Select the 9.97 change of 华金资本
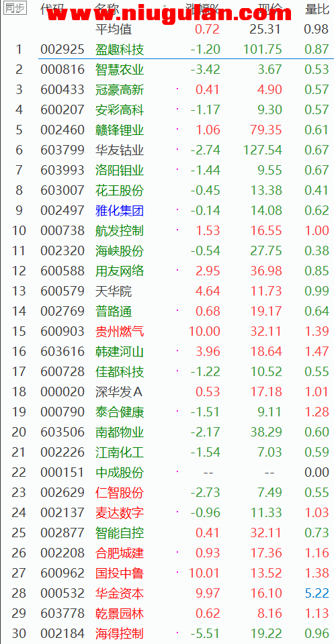 click(x=208, y=593)
